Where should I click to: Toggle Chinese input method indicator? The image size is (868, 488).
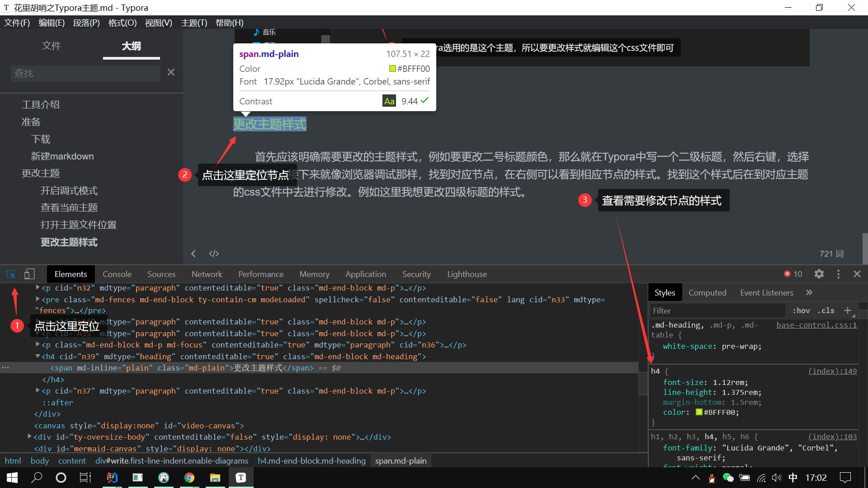click(x=793, y=478)
